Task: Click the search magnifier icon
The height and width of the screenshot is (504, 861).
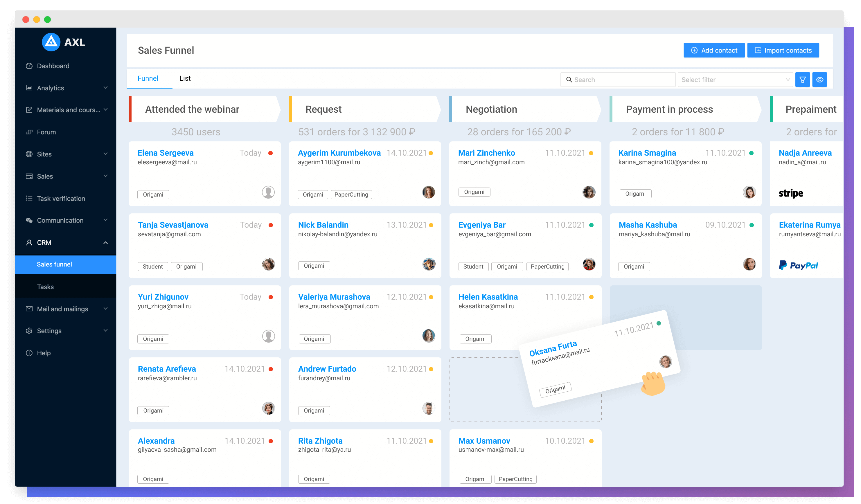Action: pos(569,80)
